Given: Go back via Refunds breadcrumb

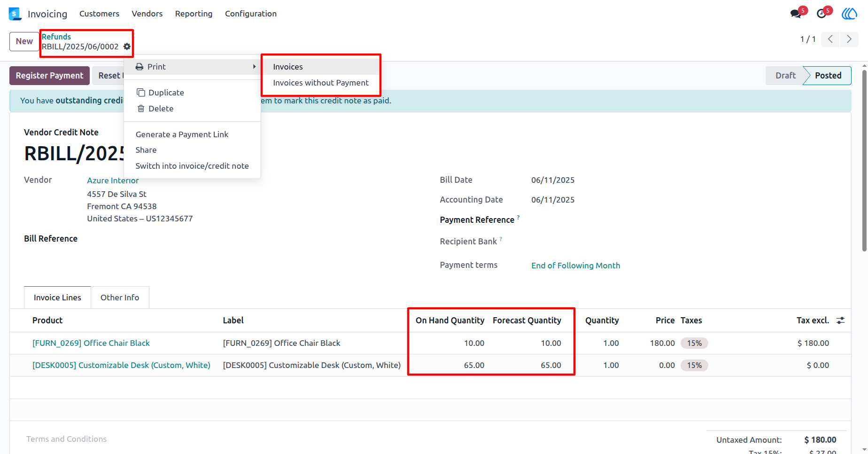Looking at the screenshot, I should [x=56, y=37].
